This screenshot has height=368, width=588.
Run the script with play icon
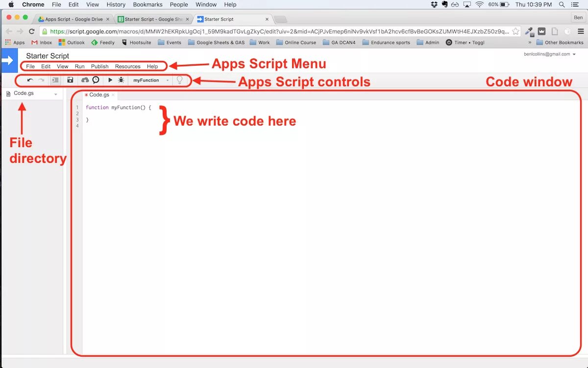pos(110,80)
